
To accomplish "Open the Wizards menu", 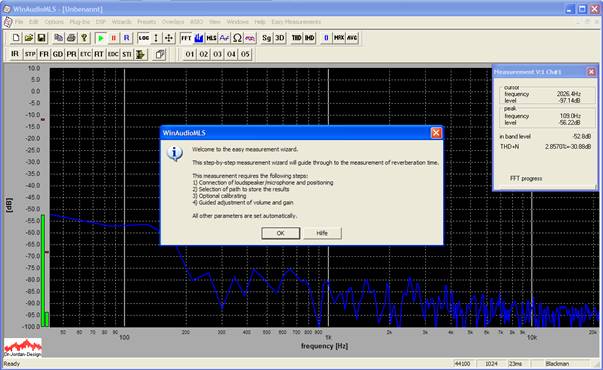I will [122, 22].
